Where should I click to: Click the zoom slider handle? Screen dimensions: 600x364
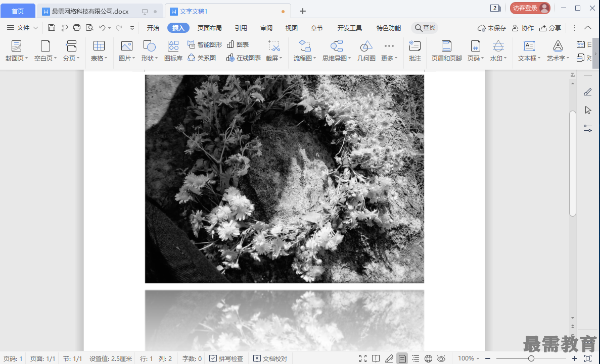pos(531,358)
